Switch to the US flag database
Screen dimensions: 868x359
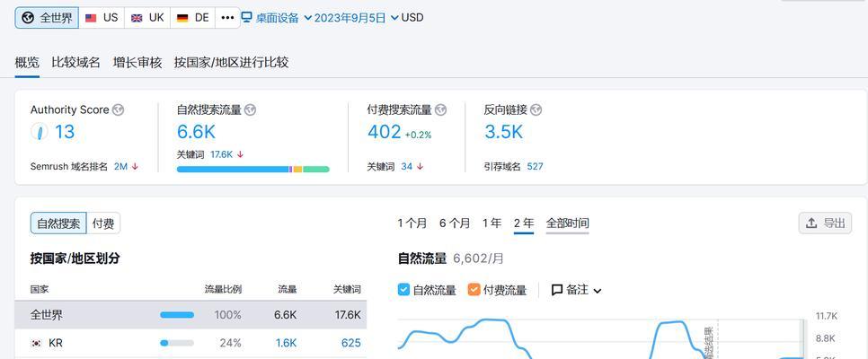click(x=102, y=18)
